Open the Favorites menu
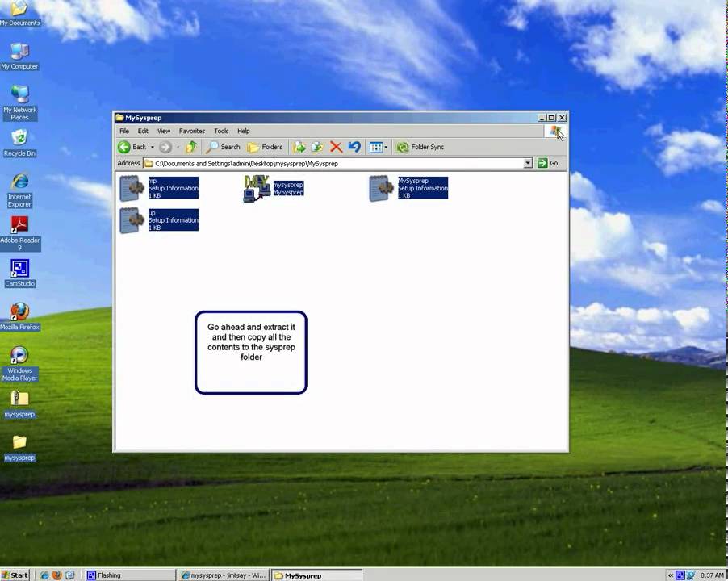728x581 pixels. (192, 131)
